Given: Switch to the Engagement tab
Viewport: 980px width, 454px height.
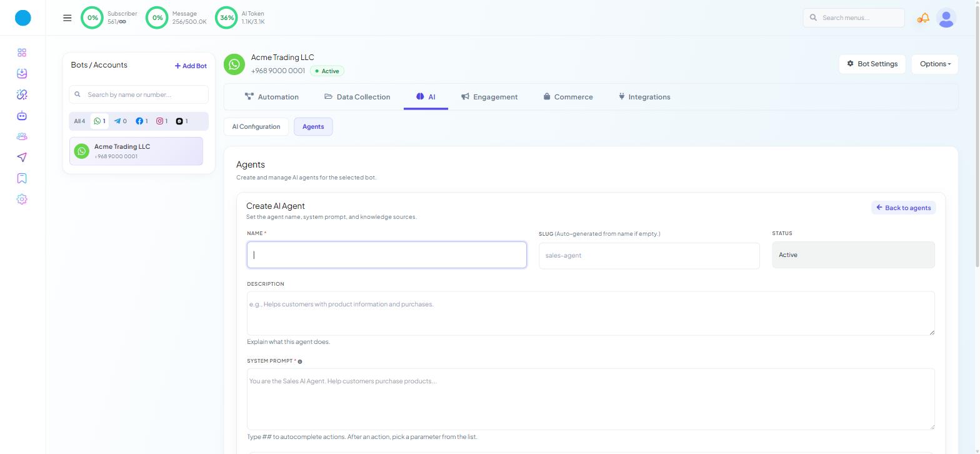Looking at the screenshot, I should (x=489, y=97).
